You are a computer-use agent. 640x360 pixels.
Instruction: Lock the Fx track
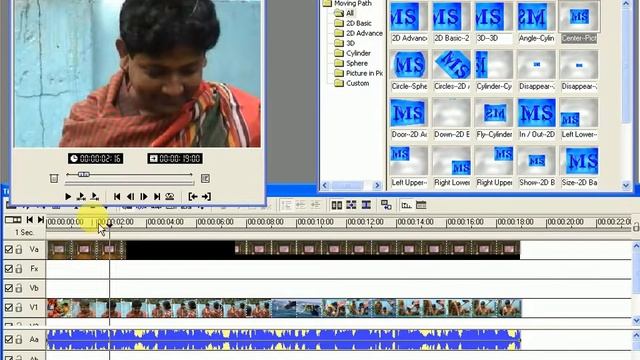[x=19, y=269]
